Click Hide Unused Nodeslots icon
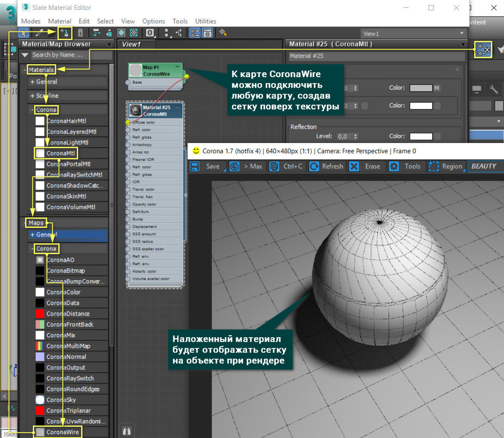The height and width of the screenshot is (438, 504). click(109, 33)
